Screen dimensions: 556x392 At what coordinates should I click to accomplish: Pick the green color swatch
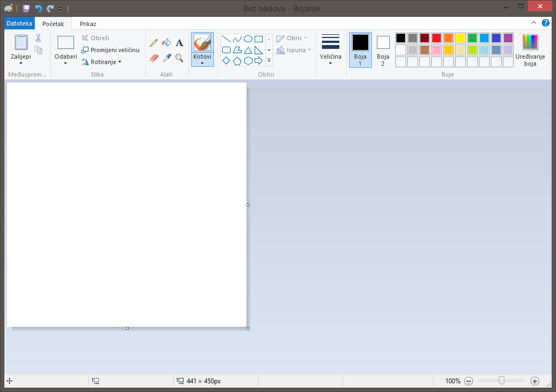pos(472,38)
